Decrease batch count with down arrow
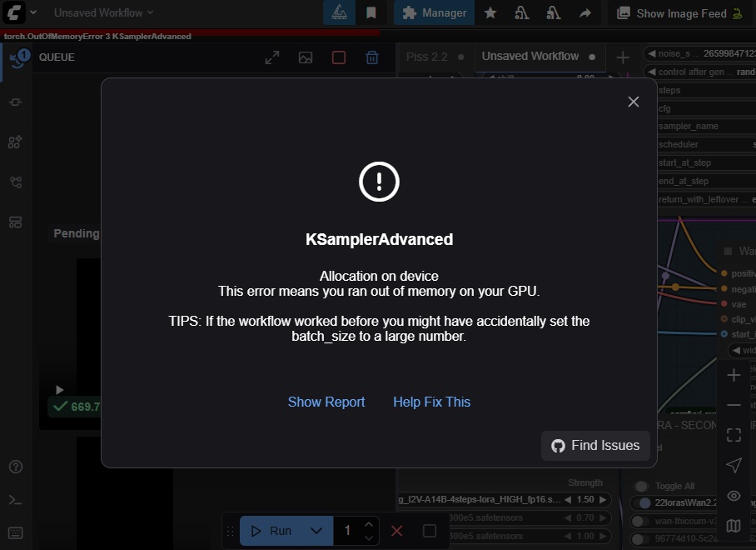 click(x=369, y=537)
